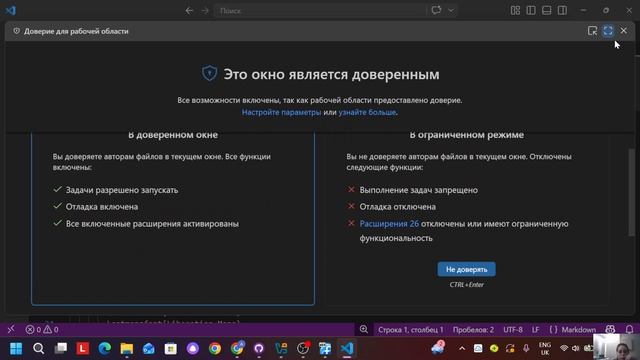
Task: Open Customize Layout icon
Action: [515, 10]
